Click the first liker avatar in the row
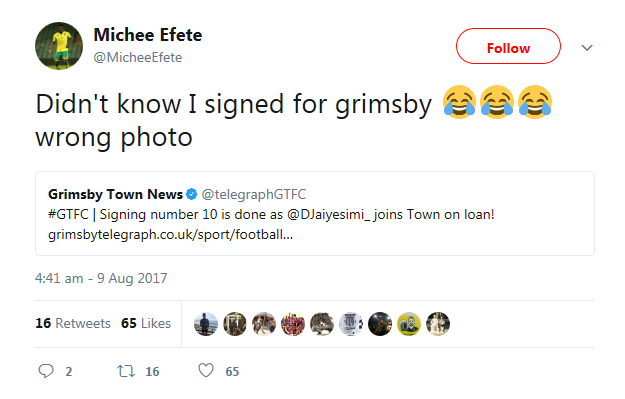Screen dimensions: 625x399 (x=206, y=324)
